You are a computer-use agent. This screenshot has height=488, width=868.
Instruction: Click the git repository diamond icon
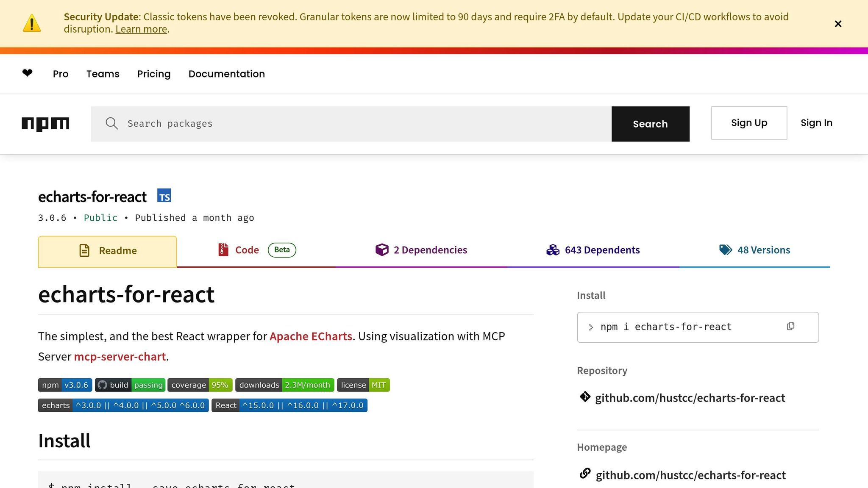coord(585,397)
